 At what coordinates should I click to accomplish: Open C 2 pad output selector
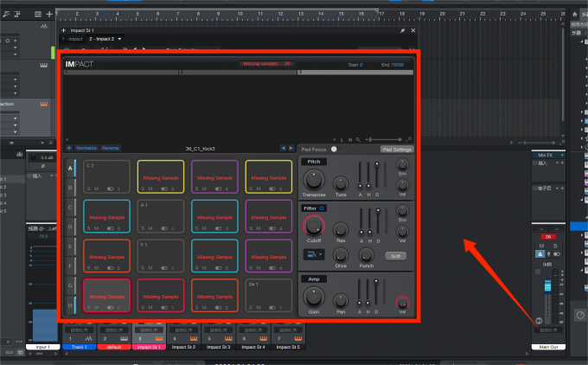tap(113, 189)
